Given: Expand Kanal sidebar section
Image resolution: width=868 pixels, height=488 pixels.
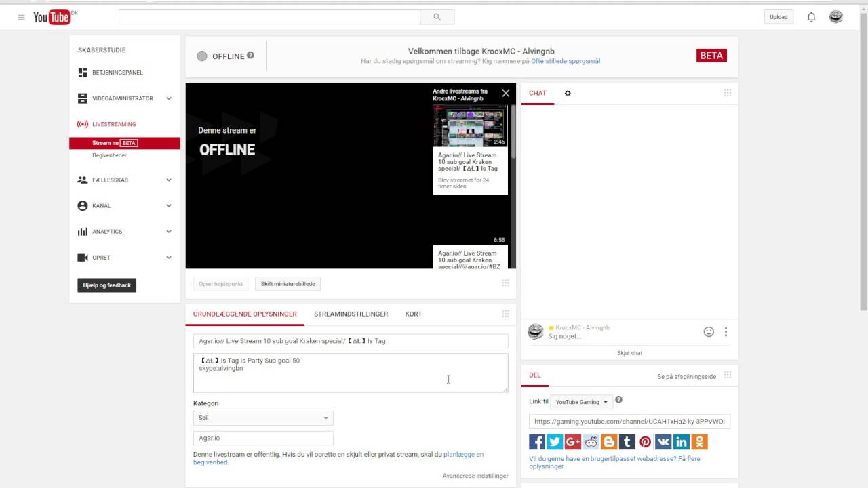Looking at the screenshot, I should 169,205.
